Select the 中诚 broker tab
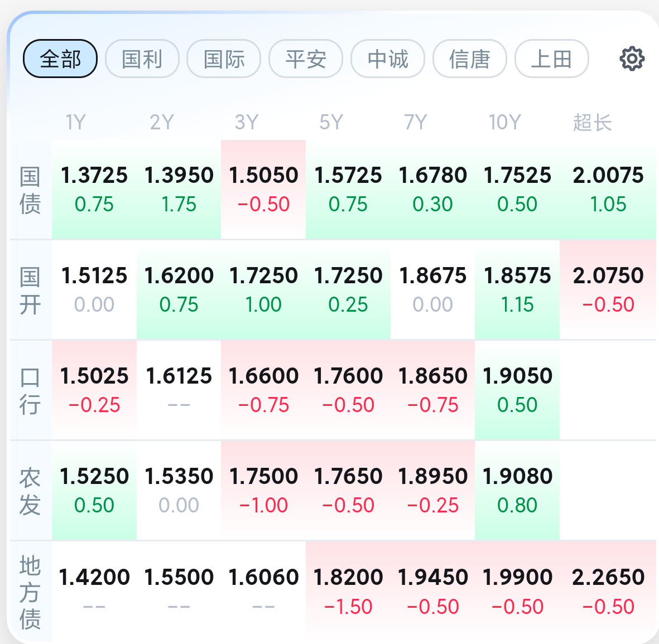 click(x=388, y=59)
